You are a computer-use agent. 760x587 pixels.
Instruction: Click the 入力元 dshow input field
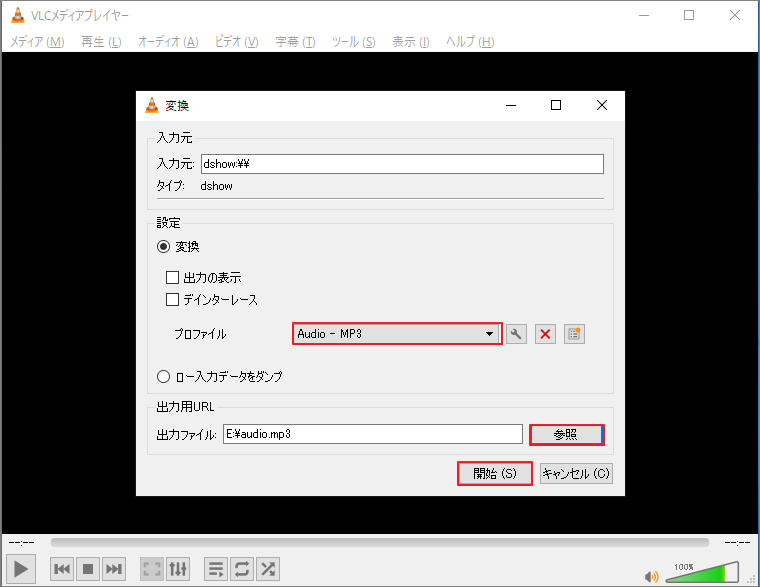point(402,164)
